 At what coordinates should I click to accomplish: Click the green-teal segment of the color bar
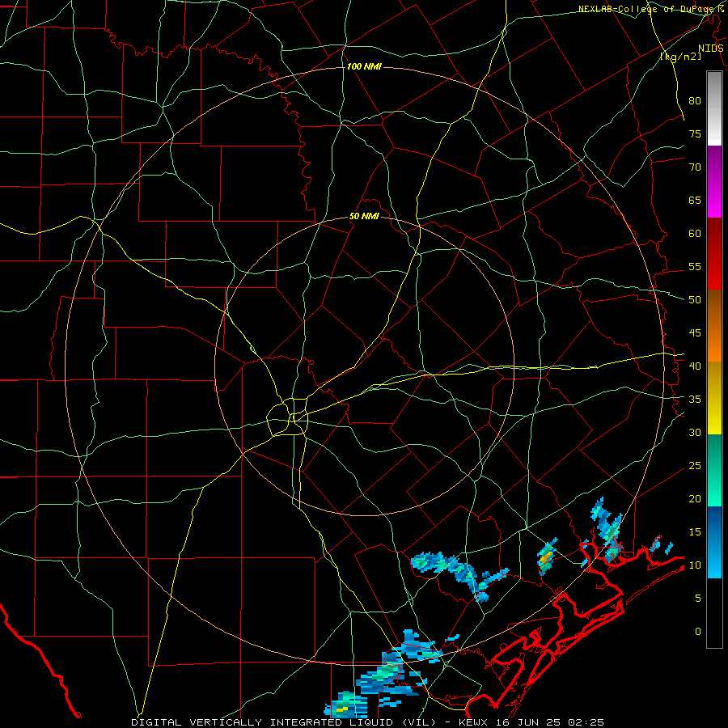(714, 470)
